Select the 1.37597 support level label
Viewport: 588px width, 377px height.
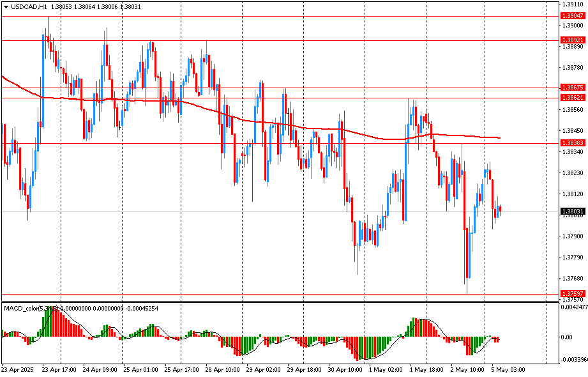click(x=572, y=294)
